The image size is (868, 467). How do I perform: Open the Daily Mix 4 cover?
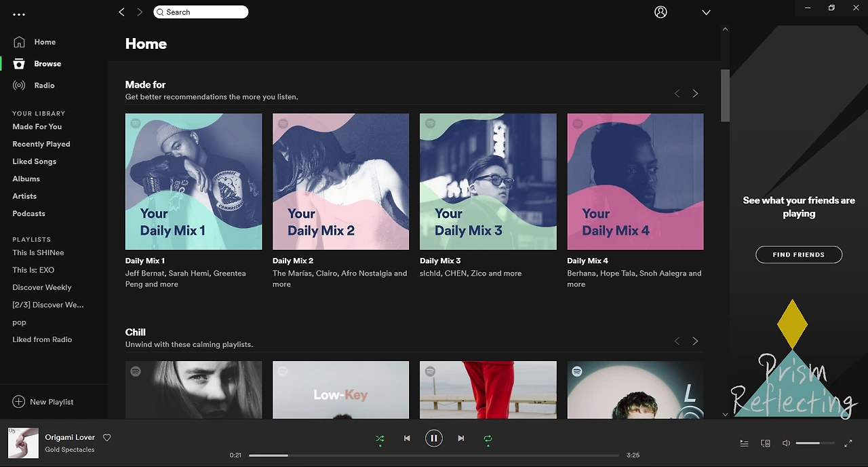coord(635,182)
